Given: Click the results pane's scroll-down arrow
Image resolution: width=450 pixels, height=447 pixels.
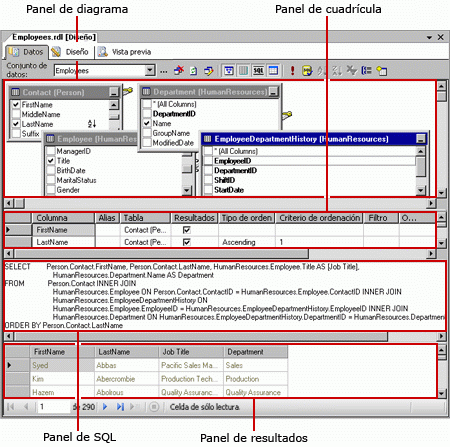Looking at the screenshot, I should point(441,394).
